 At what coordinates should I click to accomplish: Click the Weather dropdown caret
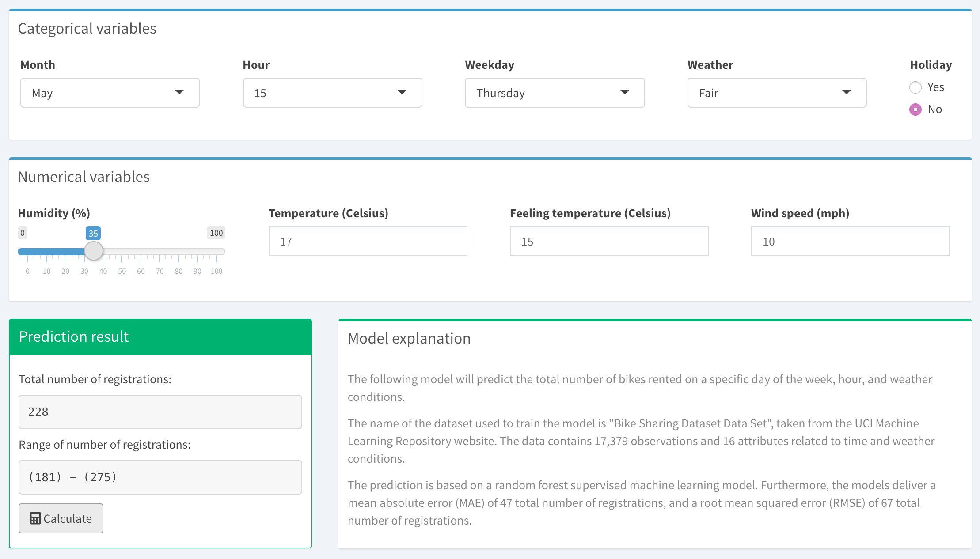pos(846,92)
